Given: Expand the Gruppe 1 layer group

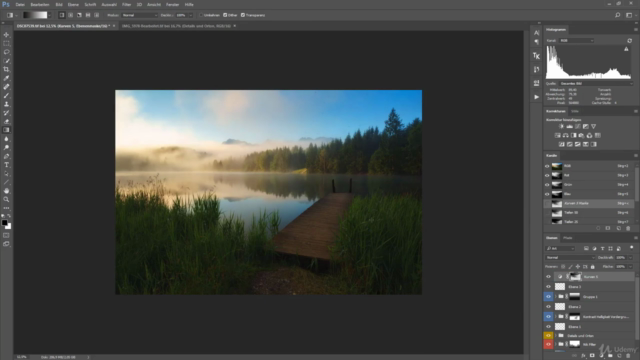Looking at the screenshot, I should tap(556, 297).
